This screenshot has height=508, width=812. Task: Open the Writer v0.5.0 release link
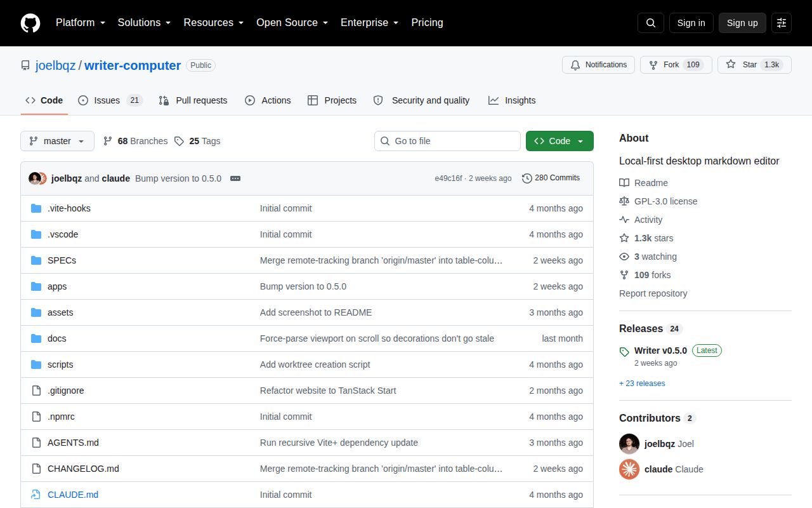[x=660, y=351]
